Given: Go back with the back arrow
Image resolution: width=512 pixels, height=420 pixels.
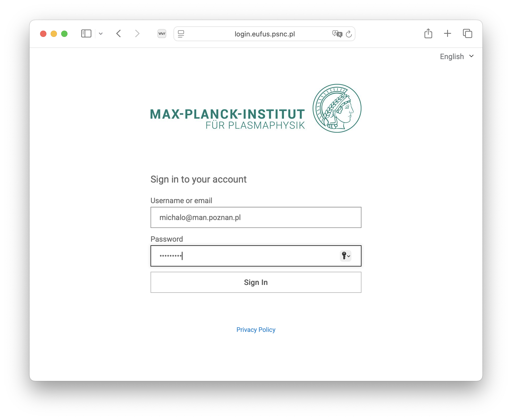Looking at the screenshot, I should [x=119, y=34].
